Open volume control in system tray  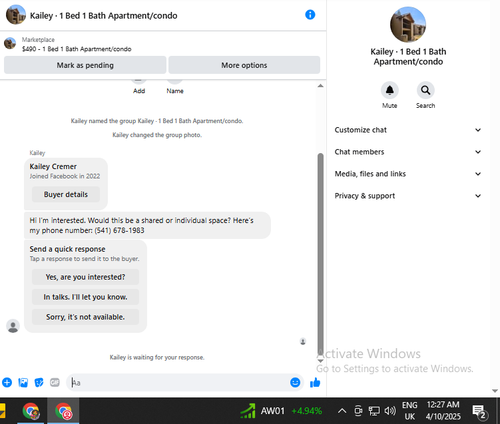click(x=390, y=411)
